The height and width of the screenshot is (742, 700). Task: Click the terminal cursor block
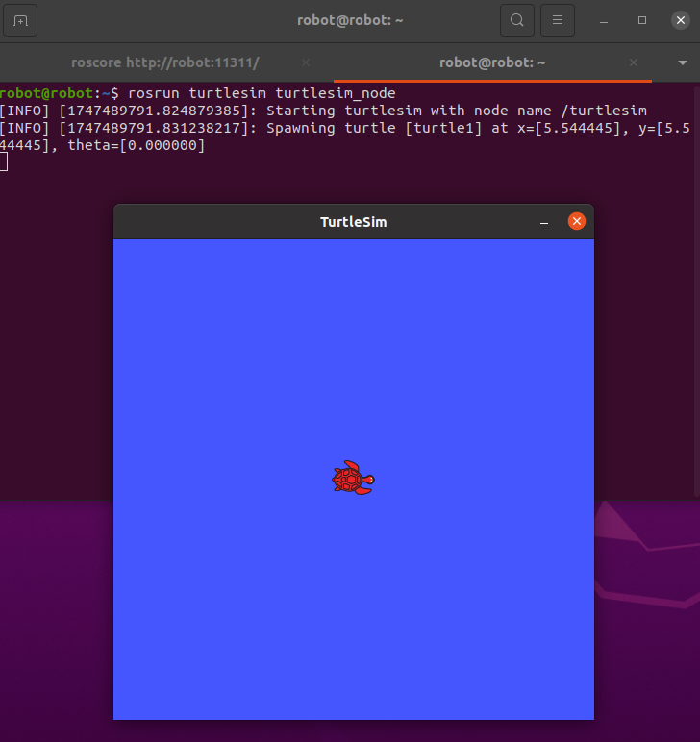point(4,161)
